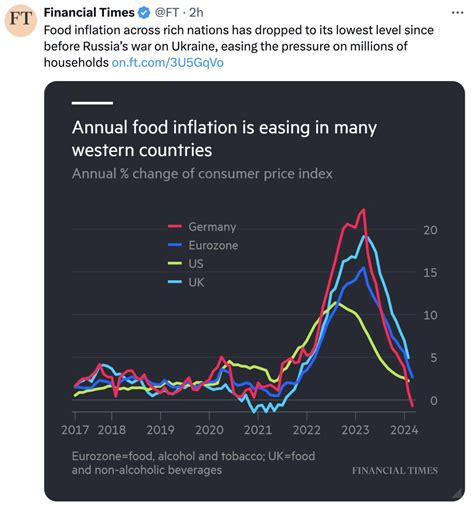
Task: Click the Eurozone footnote text below the chart
Action: (x=193, y=463)
